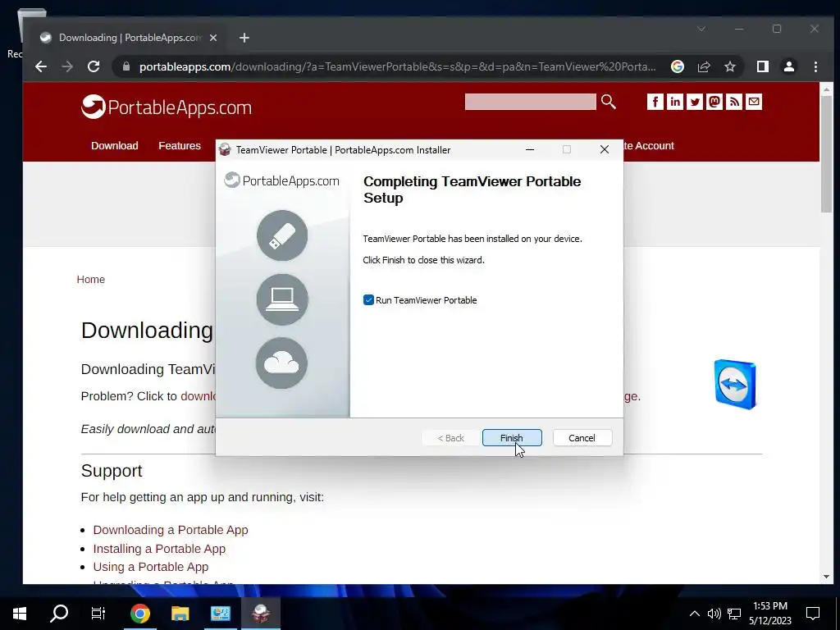Image resolution: width=840 pixels, height=630 pixels.
Task: Open 'Installing a Portable App' support link
Action: tap(159, 549)
